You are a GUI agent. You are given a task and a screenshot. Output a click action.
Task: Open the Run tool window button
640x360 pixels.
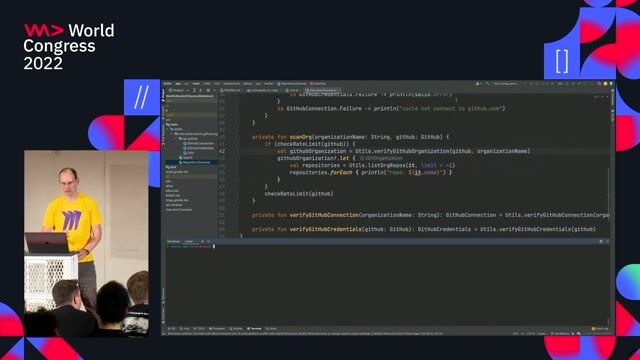[x=184, y=329]
